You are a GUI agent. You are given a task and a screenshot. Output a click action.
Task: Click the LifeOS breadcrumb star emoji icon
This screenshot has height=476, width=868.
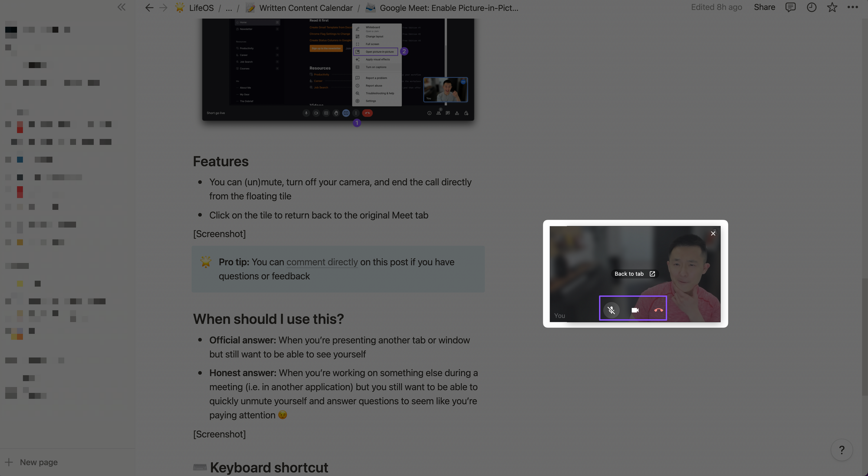(x=180, y=7)
